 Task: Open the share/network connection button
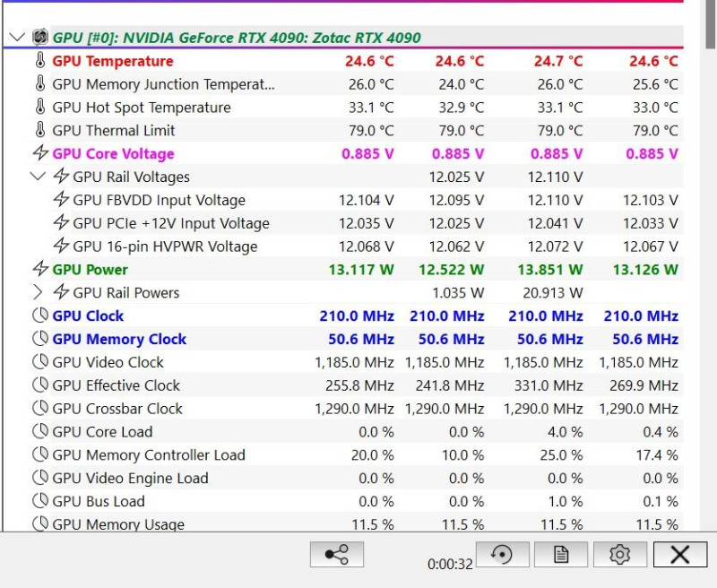click(337, 555)
